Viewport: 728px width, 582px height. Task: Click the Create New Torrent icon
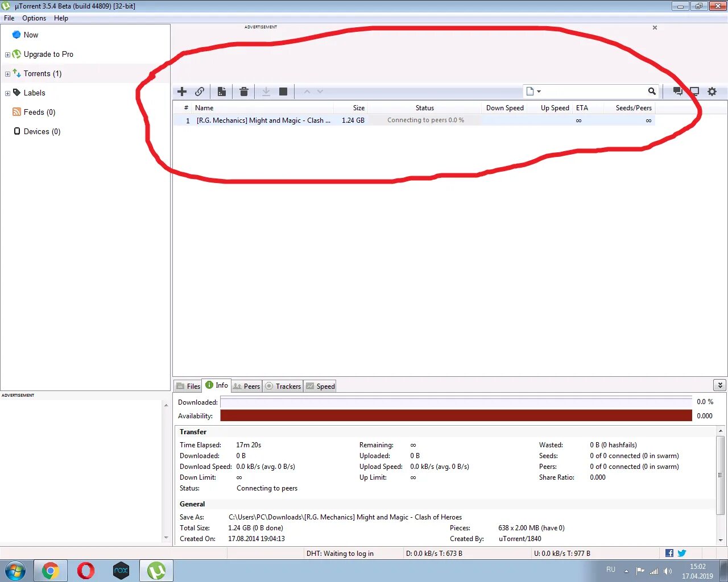coord(222,92)
